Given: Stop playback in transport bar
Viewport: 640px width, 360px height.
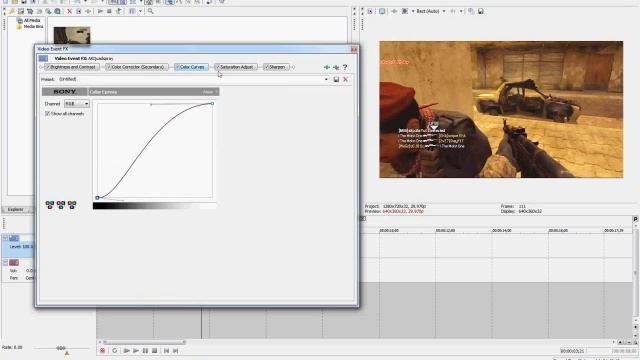Looking at the screenshot, I should 154,351.
